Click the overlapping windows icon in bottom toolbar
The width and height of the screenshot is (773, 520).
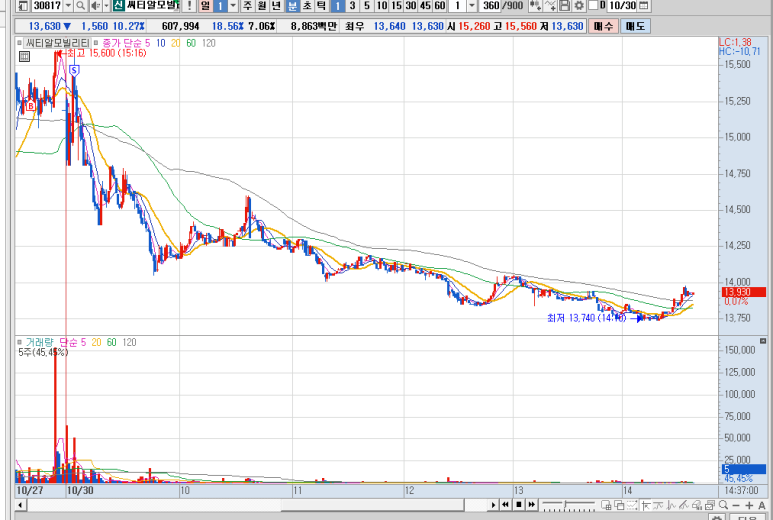point(619,505)
